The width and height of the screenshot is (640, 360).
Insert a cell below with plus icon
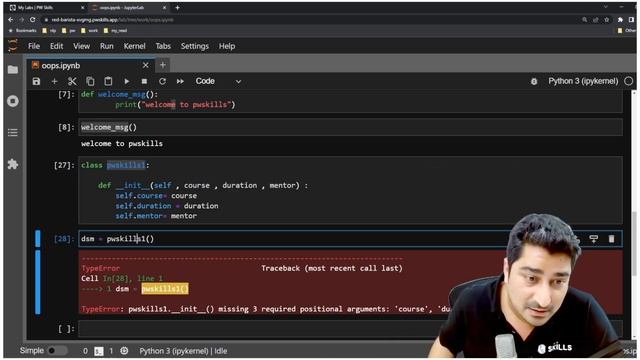click(54, 81)
